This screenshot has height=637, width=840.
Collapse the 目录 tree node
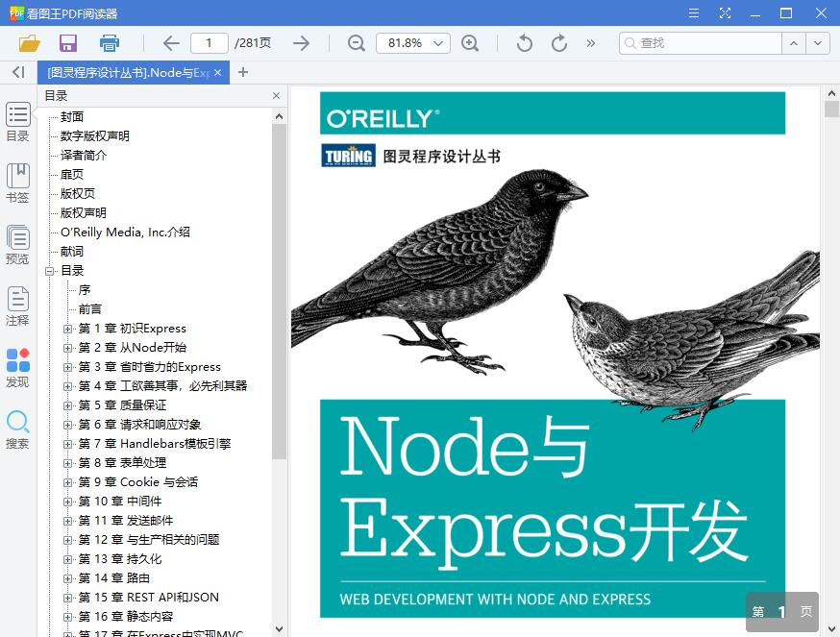point(50,271)
